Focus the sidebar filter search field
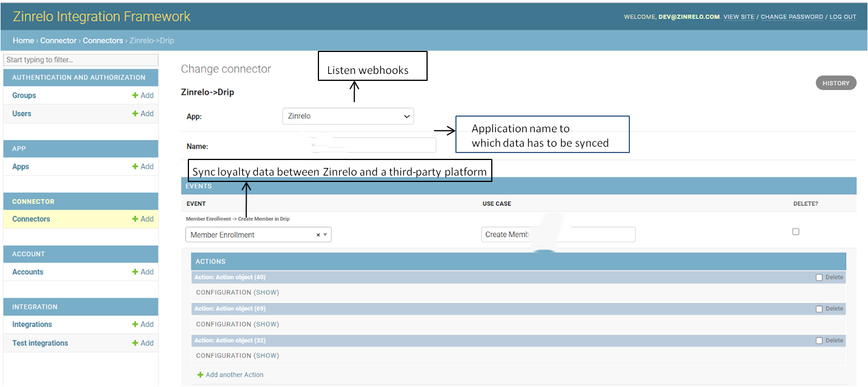Screen dimensions: 868x387 point(81,60)
